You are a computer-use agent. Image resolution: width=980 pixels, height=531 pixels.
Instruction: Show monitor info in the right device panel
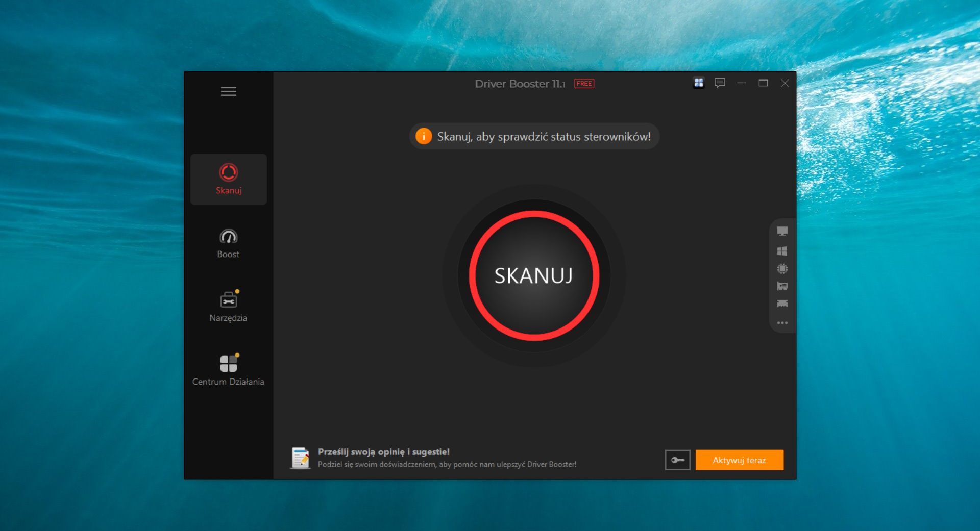coord(782,231)
